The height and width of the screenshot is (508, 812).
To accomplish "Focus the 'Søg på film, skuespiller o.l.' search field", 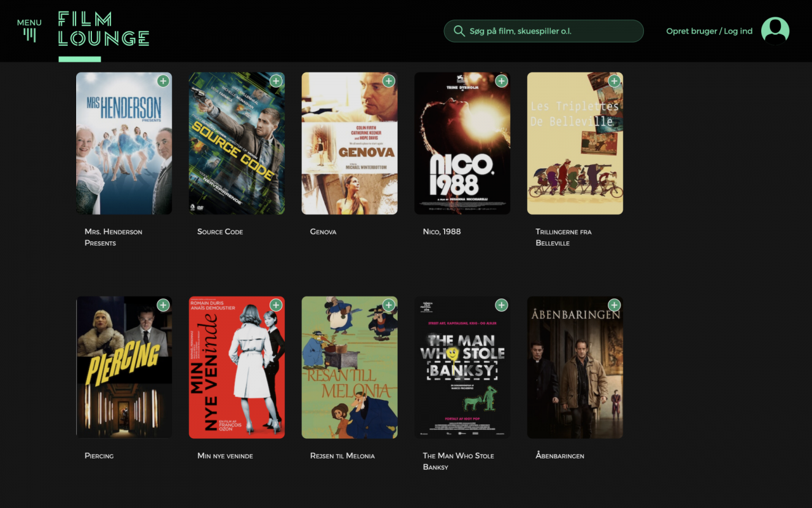I will pyautogui.click(x=544, y=30).
